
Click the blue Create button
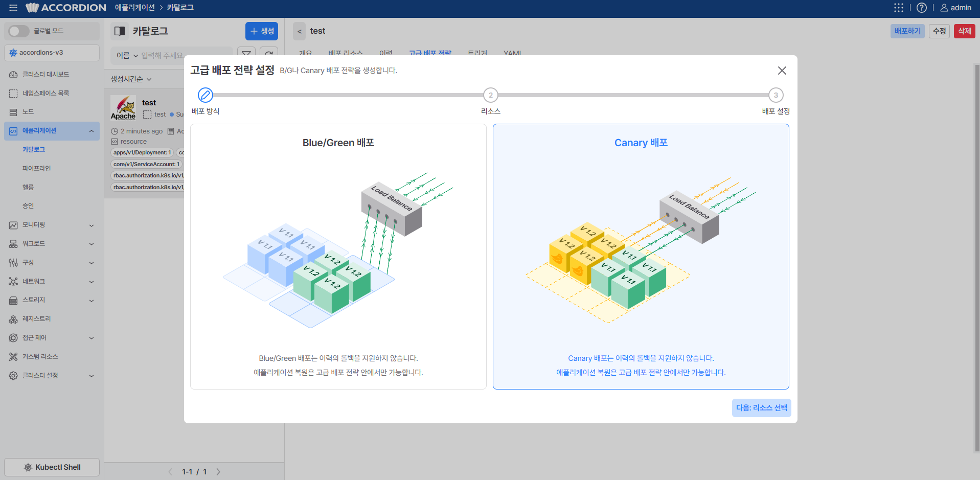click(x=262, y=31)
